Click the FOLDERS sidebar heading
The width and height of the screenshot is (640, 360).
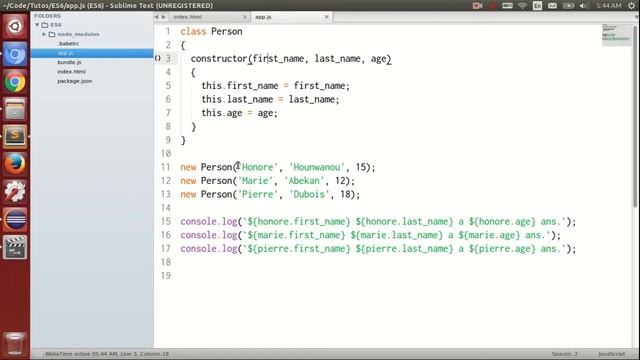point(47,16)
